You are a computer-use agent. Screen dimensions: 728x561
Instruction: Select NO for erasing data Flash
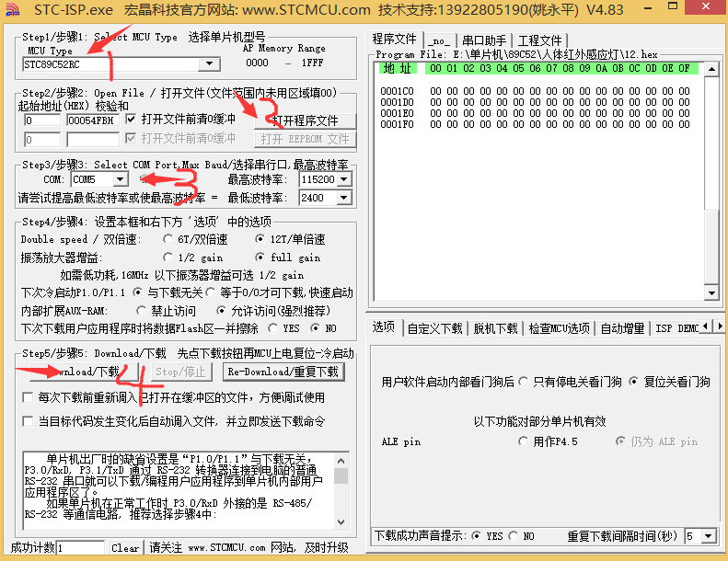pos(316,328)
